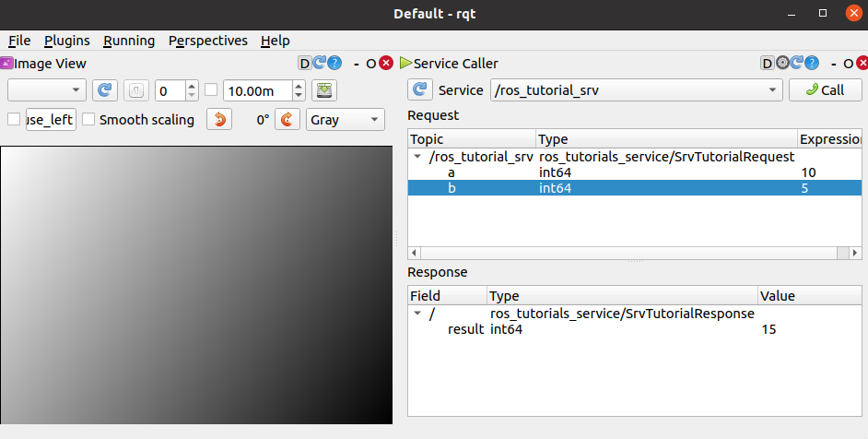Click ros_tutorials_service/SrvTutorialResponse type cell

(622, 314)
